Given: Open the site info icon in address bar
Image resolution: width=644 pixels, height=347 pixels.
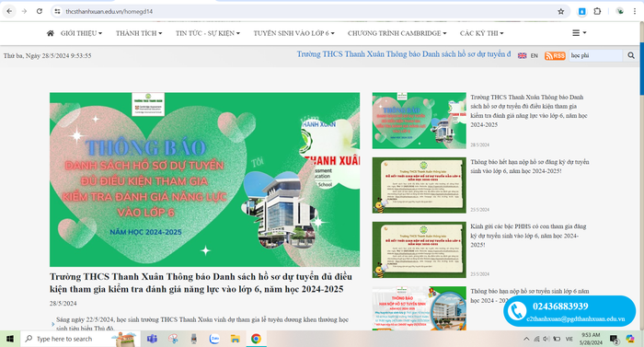Looking at the screenshot, I should tap(57, 12).
